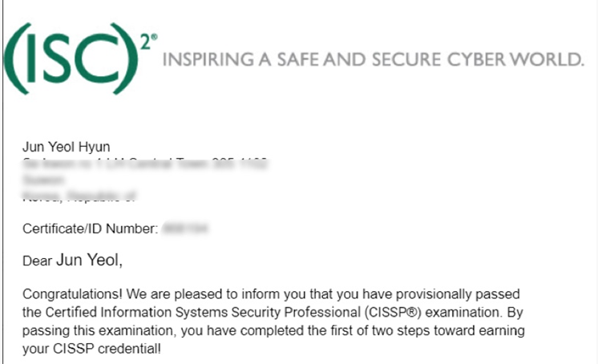Click the word 'Congratulations!' in the letter

pos(72,294)
